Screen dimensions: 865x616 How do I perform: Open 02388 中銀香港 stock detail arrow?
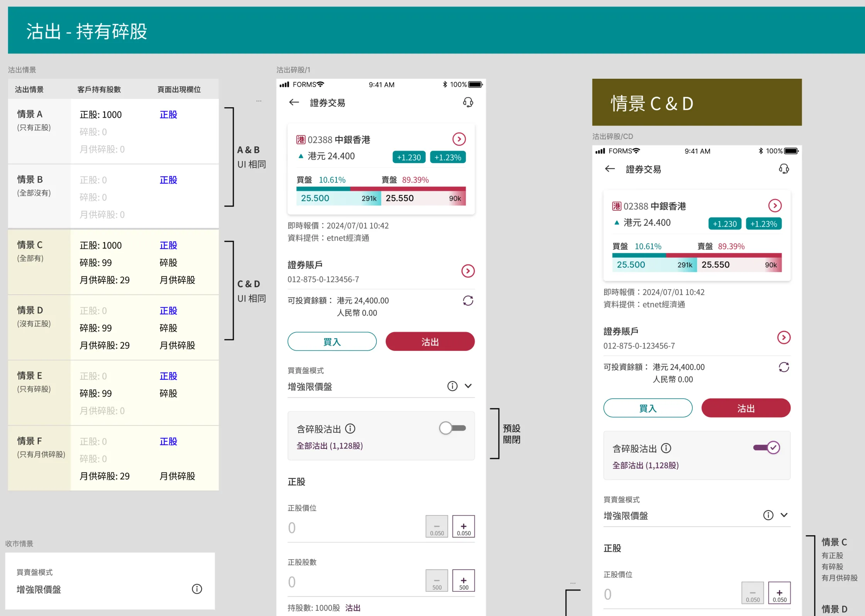(459, 139)
